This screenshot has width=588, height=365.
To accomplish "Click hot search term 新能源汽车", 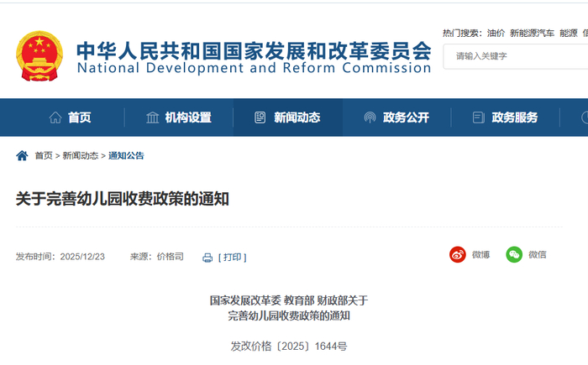I will click(532, 34).
